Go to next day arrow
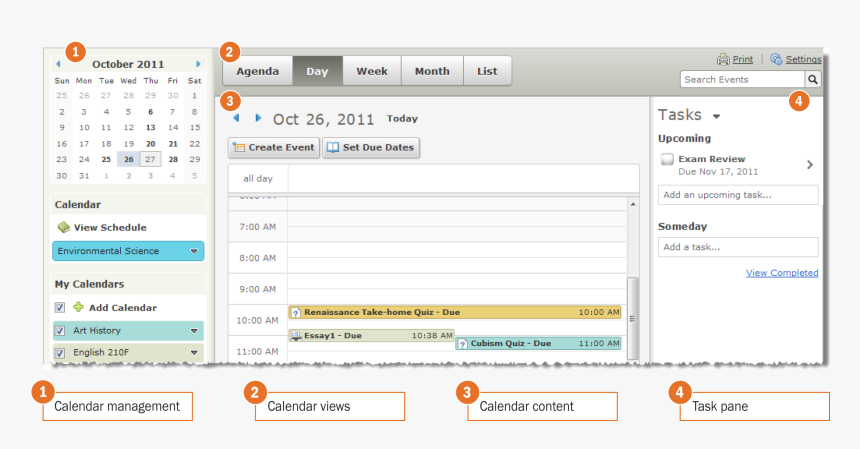 (258, 118)
